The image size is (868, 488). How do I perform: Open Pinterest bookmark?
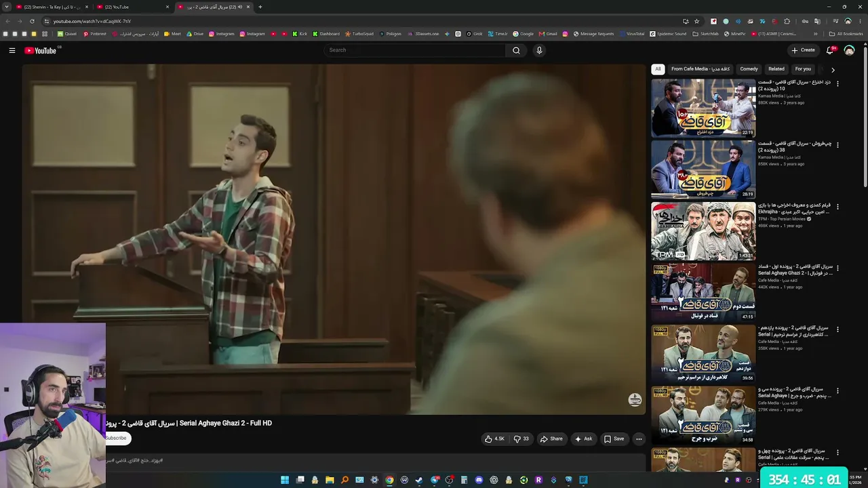[95, 34]
